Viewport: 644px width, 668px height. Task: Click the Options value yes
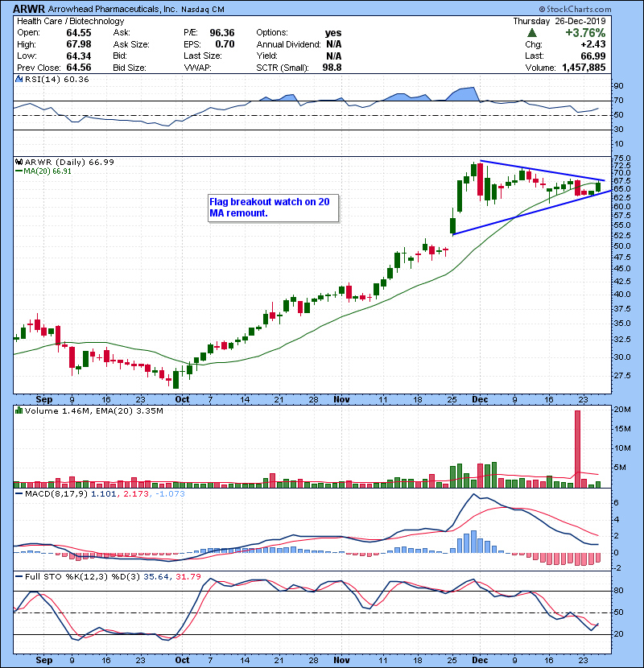tap(333, 33)
